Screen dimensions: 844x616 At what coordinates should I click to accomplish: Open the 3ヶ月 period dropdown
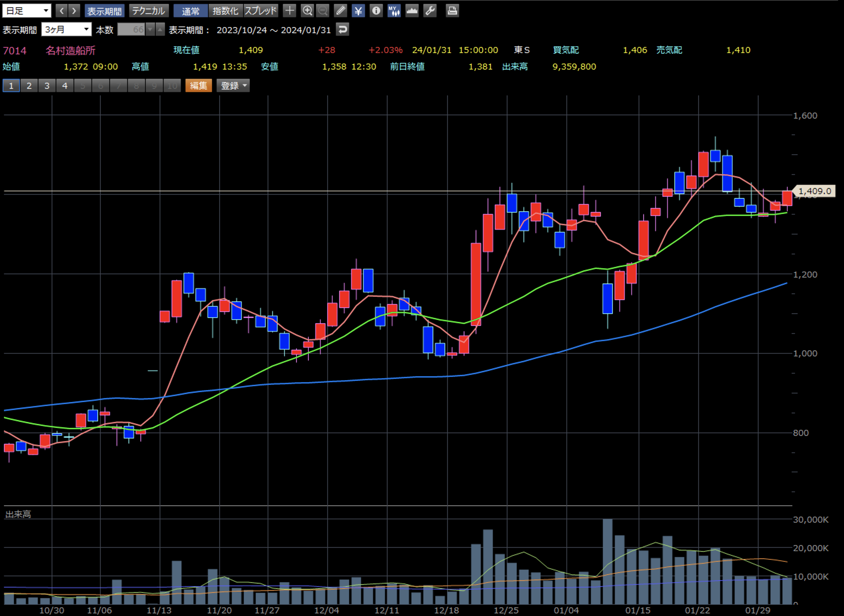pyautogui.click(x=66, y=29)
